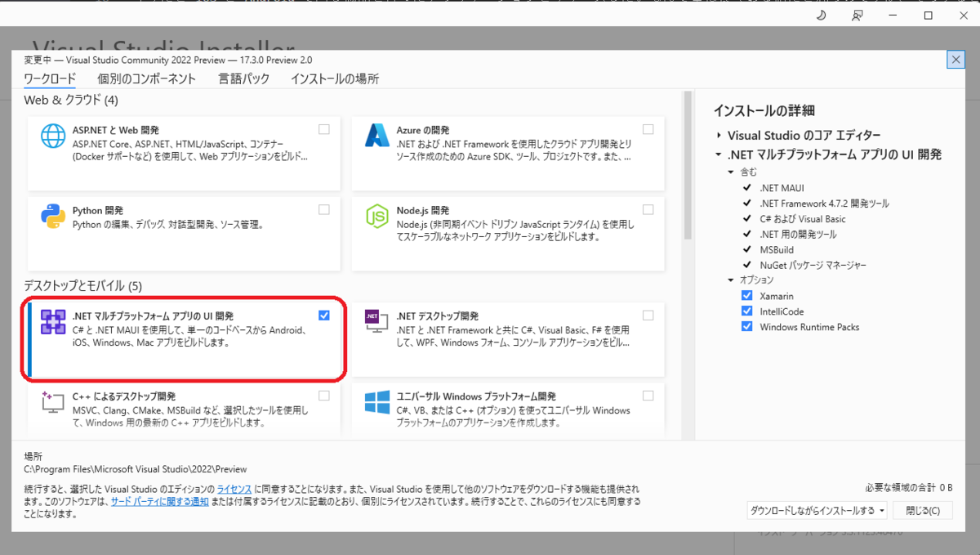Expand Visual Studio のコア エディター node
Screen dimensions: 980x555
tap(719, 136)
